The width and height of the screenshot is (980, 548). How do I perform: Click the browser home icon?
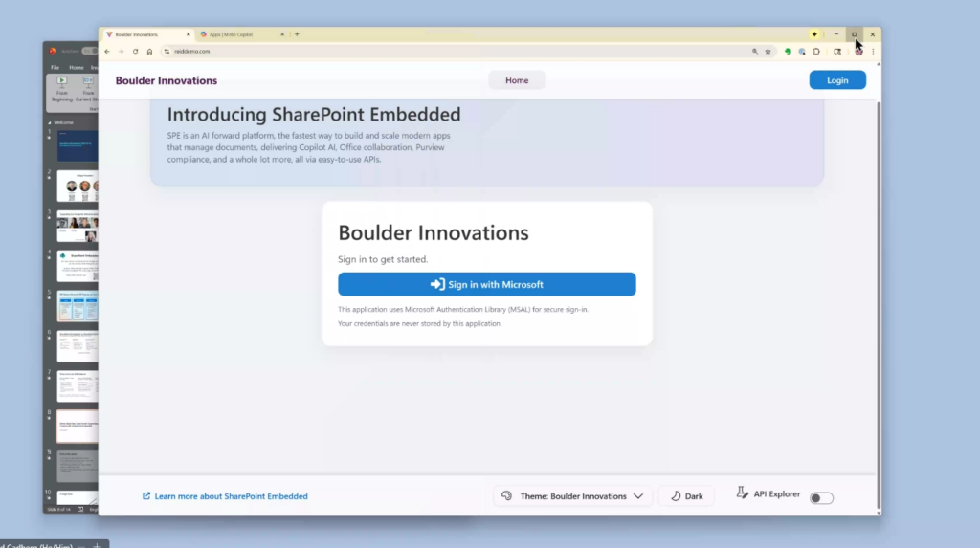149,52
